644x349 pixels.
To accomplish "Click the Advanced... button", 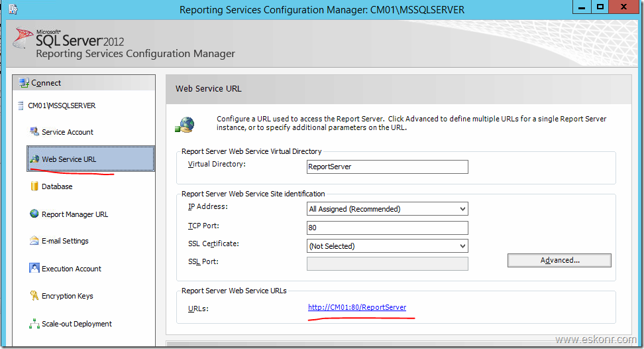I will point(559,260).
